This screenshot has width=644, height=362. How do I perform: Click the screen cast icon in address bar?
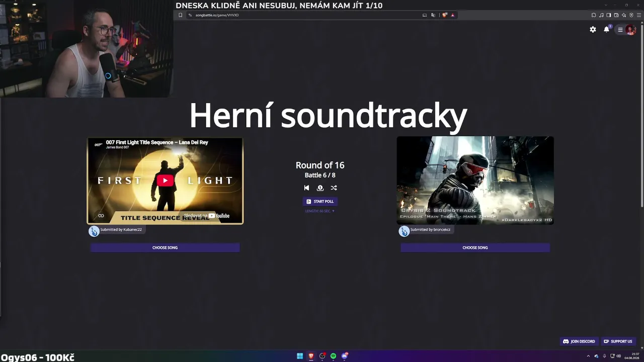(x=425, y=15)
